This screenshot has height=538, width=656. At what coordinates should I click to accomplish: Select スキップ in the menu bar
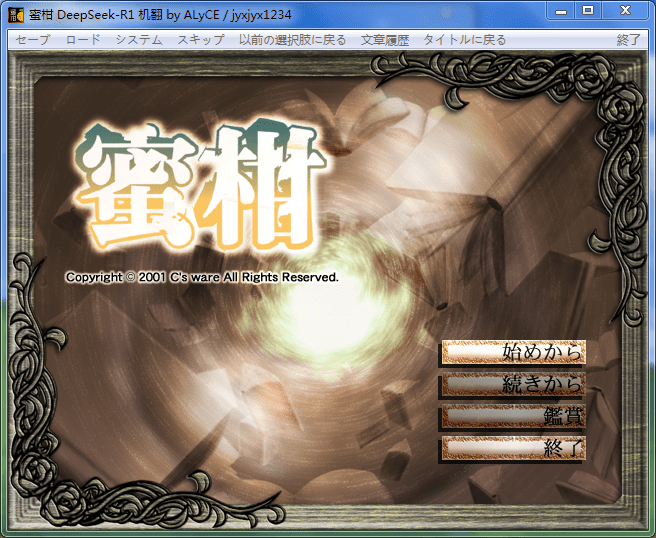click(201, 40)
